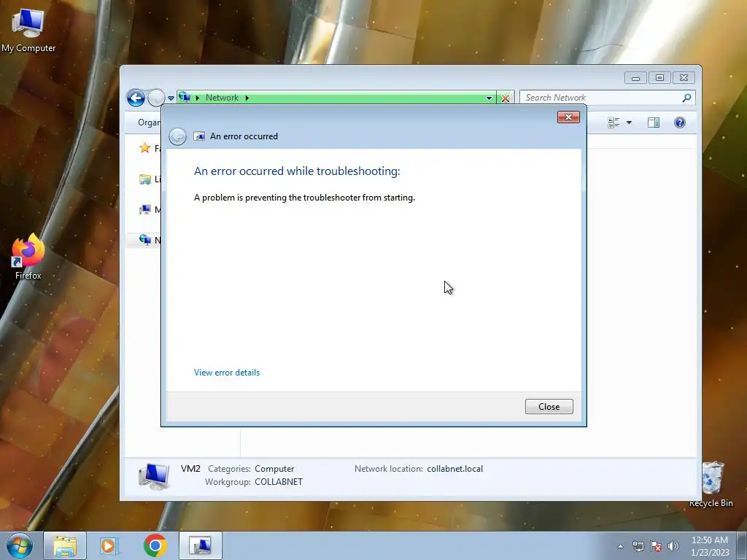The width and height of the screenshot is (747, 560).
Task: Maximize the Network explorer window
Action: (659, 77)
